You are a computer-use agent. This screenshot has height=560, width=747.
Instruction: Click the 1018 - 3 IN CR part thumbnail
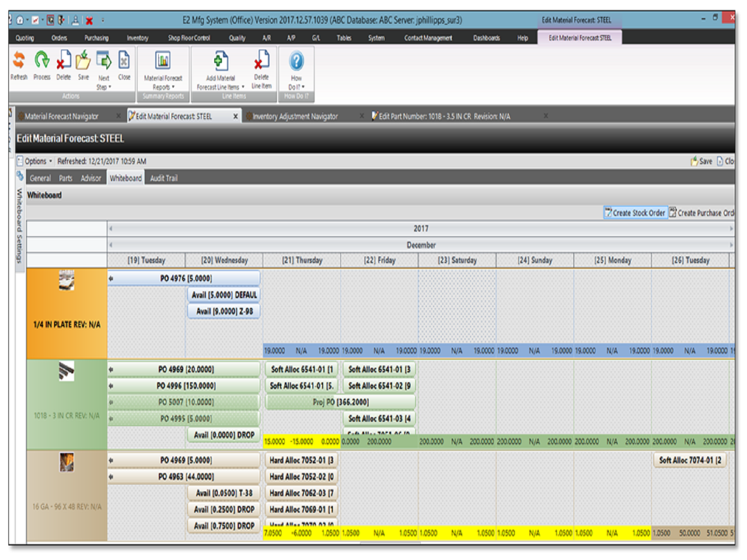[66, 371]
